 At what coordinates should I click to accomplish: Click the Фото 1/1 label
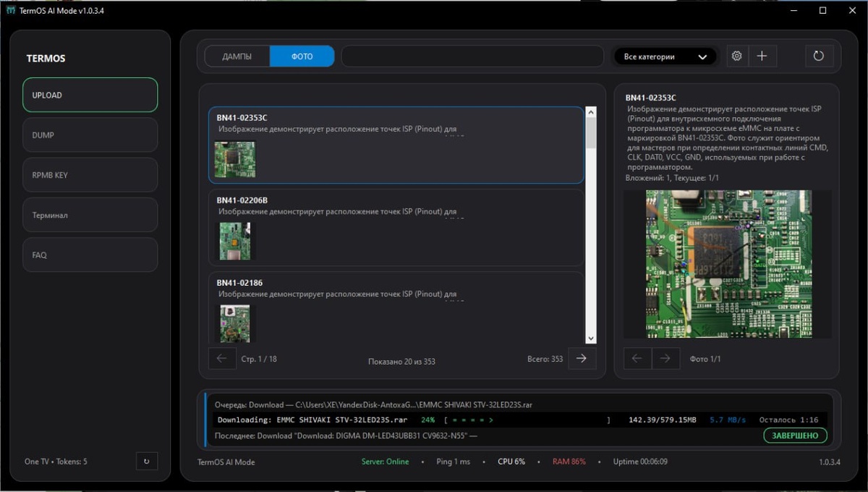tap(705, 359)
